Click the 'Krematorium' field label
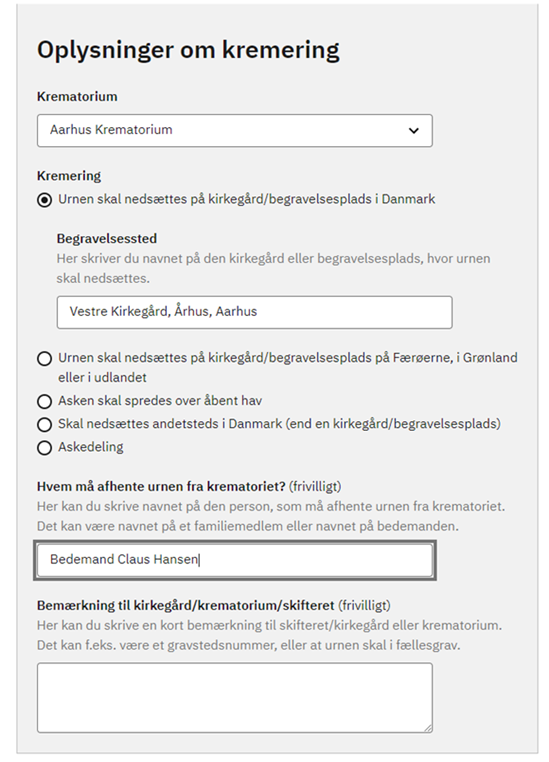 [77, 96]
